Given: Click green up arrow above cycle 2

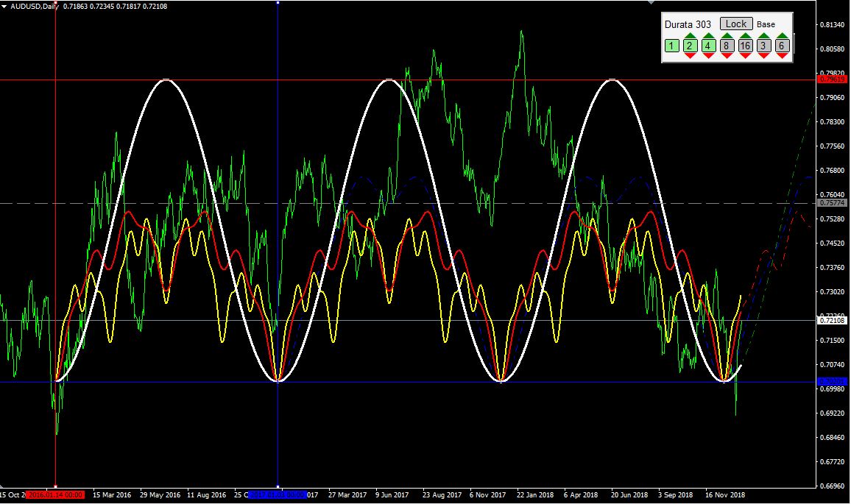Looking at the screenshot, I should (690, 35).
